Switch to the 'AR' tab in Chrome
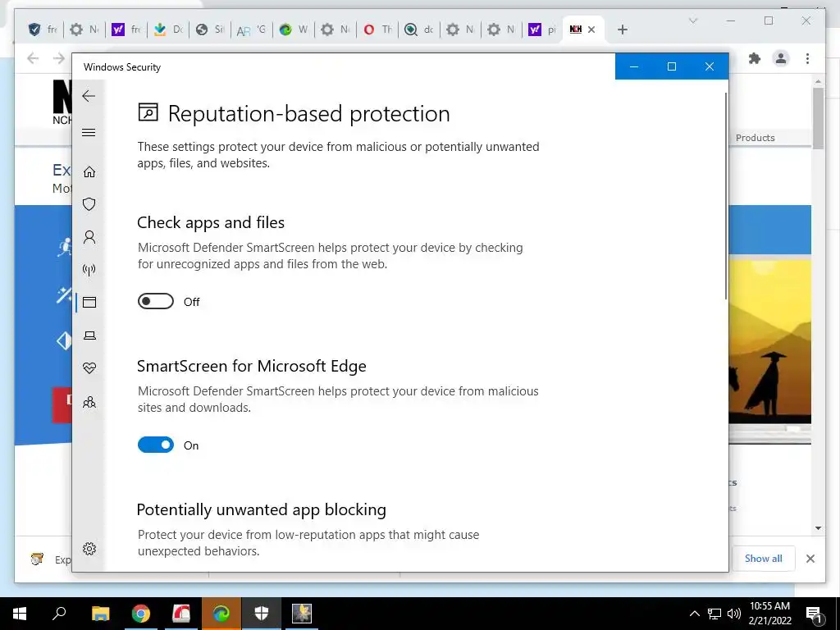Image resolution: width=840 pixels, height=630 pixels. point(252,30)
